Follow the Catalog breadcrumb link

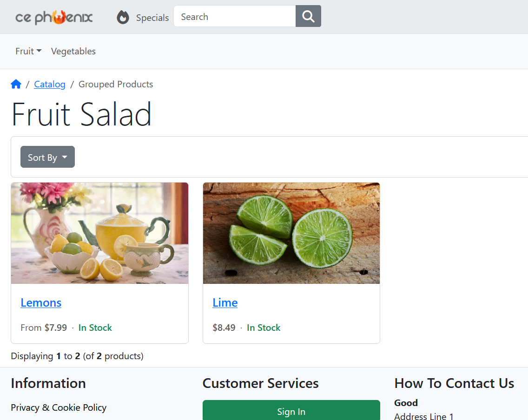pyautogui.click(x=50, y=84)
